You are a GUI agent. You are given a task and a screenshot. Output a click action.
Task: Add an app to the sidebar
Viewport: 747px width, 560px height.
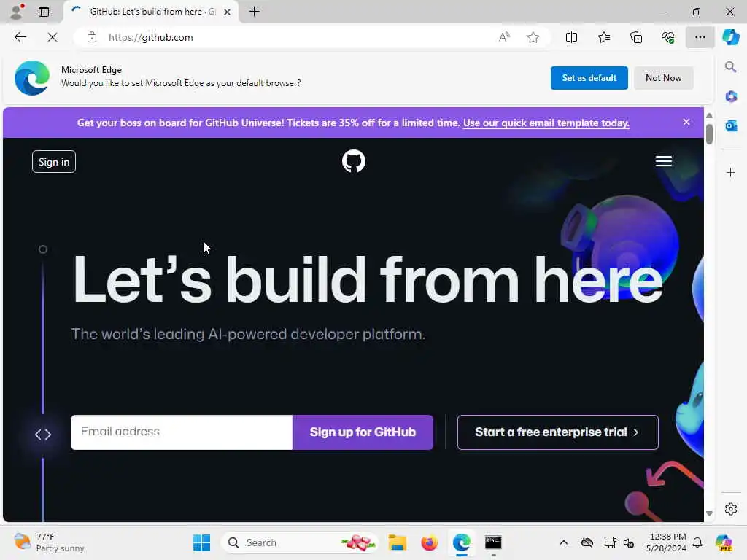731,172
